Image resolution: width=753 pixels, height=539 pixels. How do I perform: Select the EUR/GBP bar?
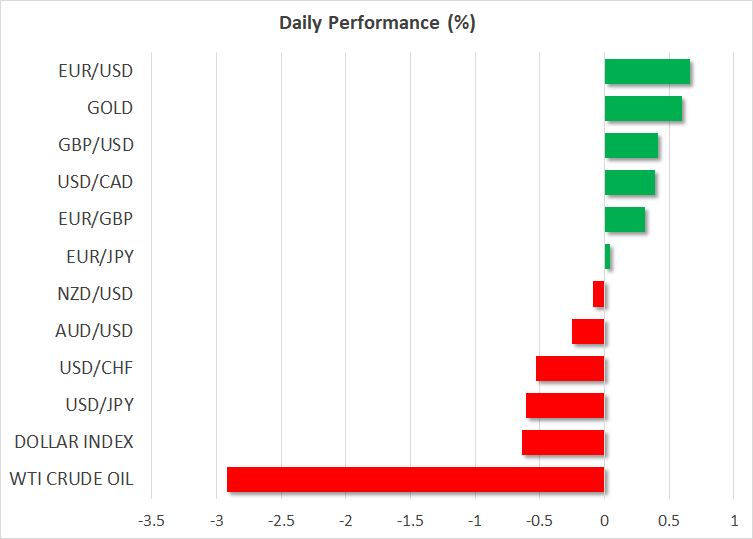(x=625, y=219)
